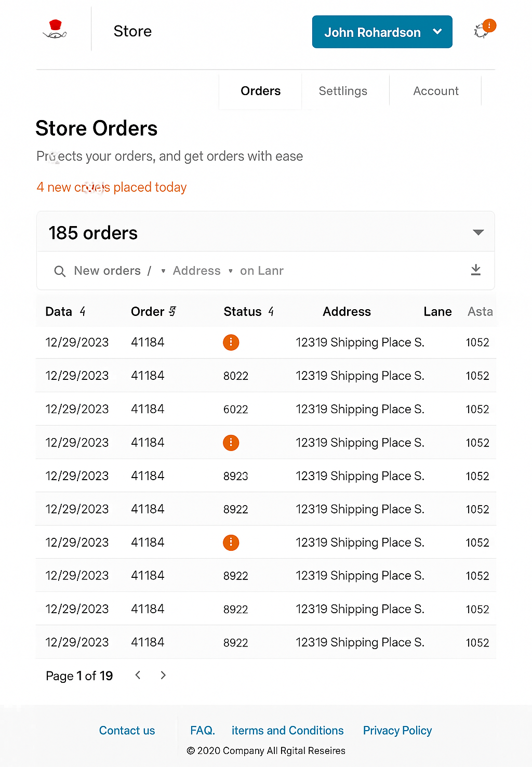Go to the next page of orders

tap(163, 675)
